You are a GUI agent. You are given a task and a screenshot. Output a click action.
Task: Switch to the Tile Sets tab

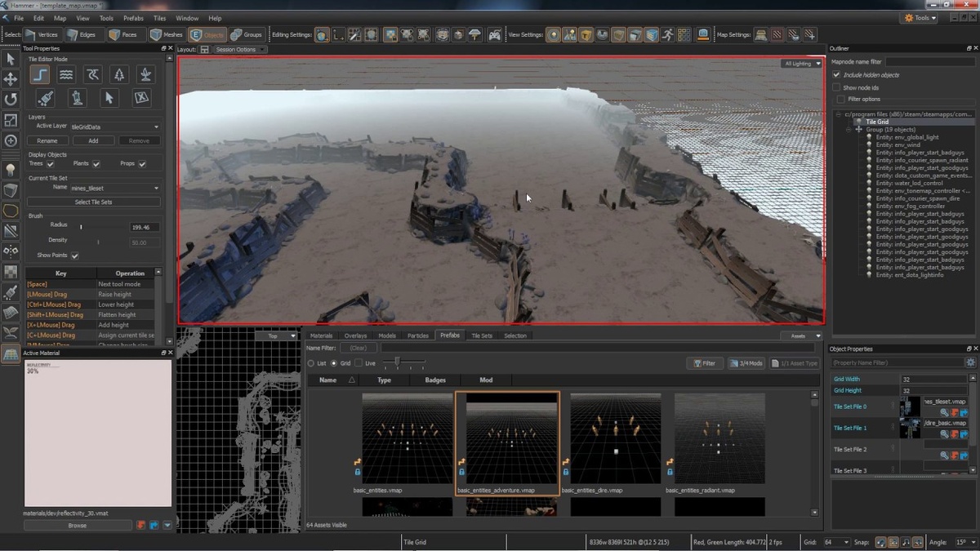(482, 335)
